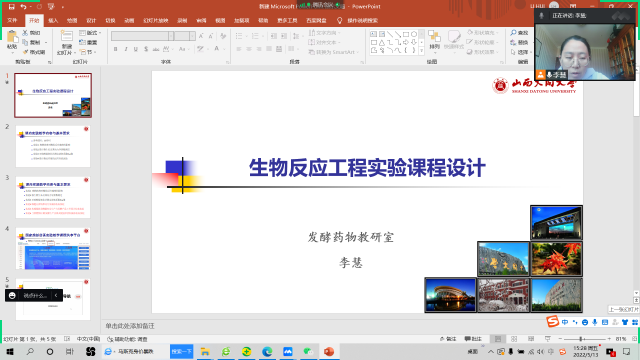Open Reading View from status bar
The height and width of the screenshot is (360, 640).
pyautogui.click(x=531, y=339)
